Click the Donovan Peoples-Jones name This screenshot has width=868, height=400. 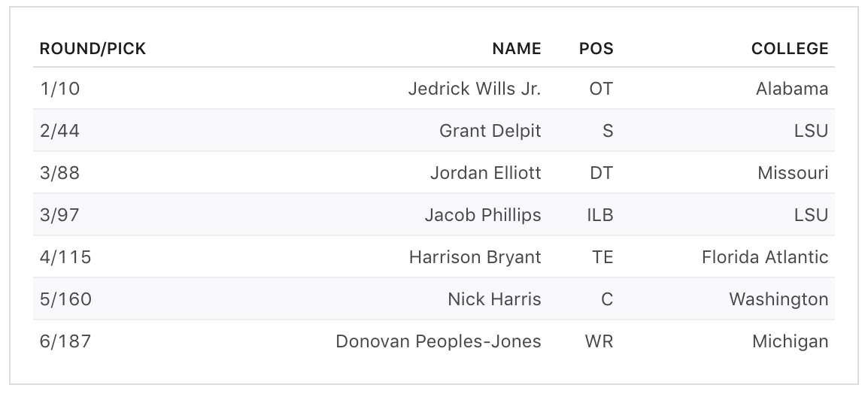click(438, 341)
